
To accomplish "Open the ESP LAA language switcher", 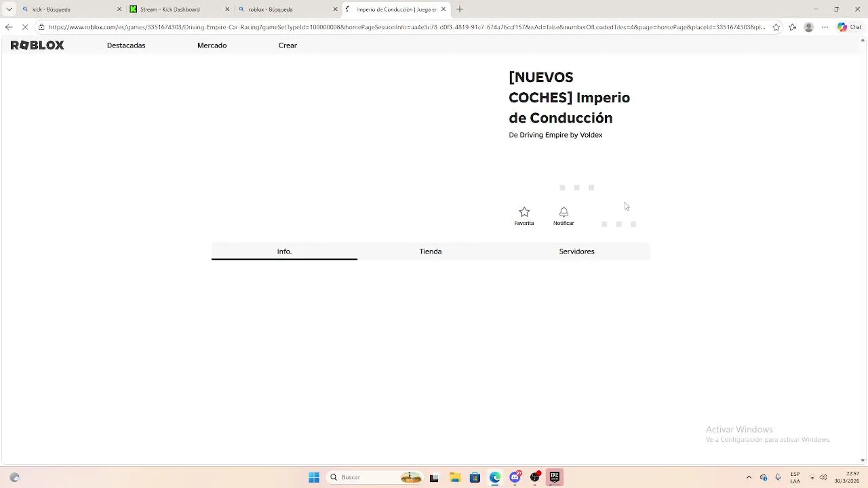I will coord(795,477).
